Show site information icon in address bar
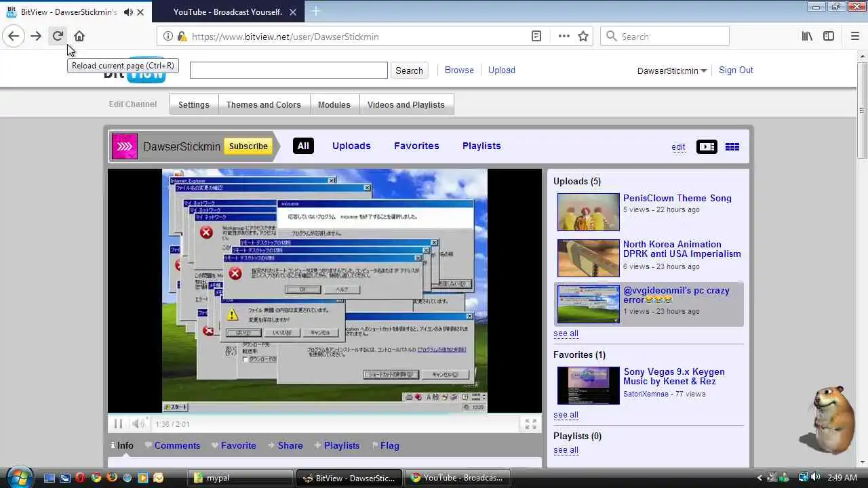 tap(168, 36)
